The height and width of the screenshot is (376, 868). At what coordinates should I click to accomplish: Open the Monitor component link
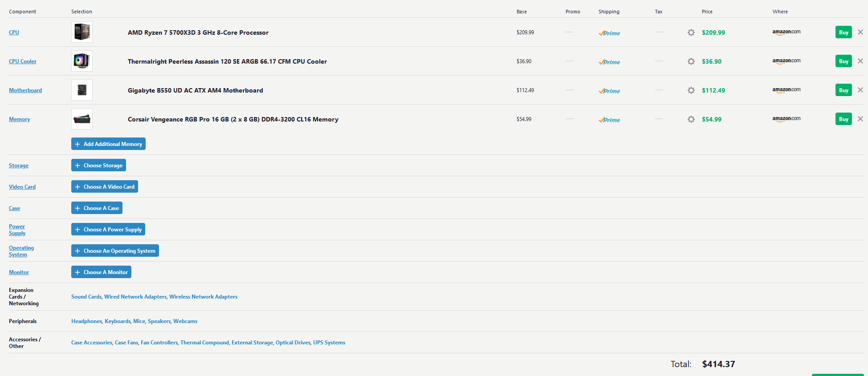[19, 272]
